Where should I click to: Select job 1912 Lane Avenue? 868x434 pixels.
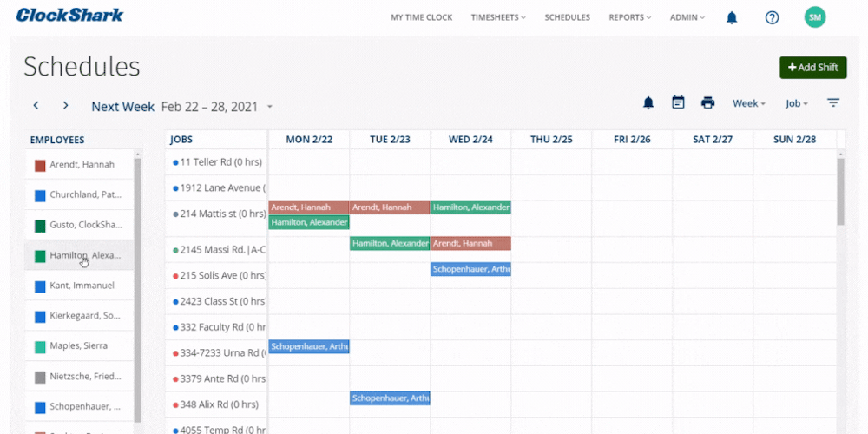(216, 188)
